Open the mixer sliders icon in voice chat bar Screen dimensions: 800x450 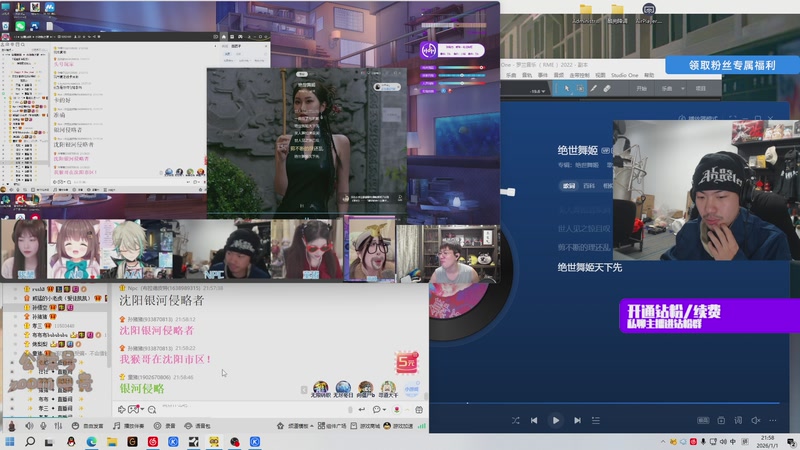point(58,426)
